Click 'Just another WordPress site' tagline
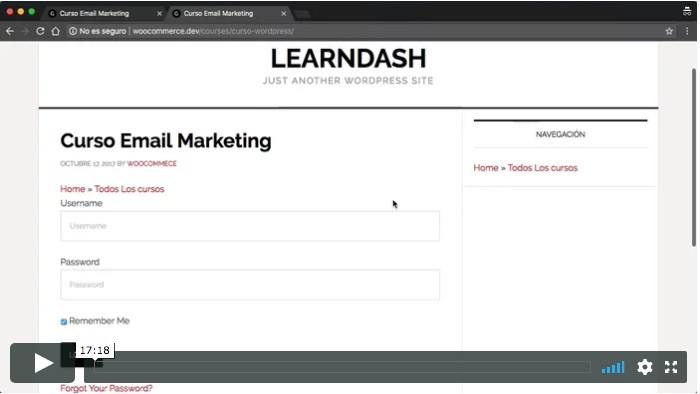 [x=348, y=81]
